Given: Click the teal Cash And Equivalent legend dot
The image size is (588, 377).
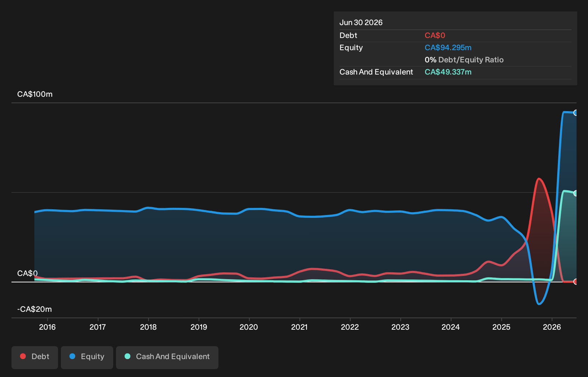Looking at the screenshot, I should [x=127, y=356].
